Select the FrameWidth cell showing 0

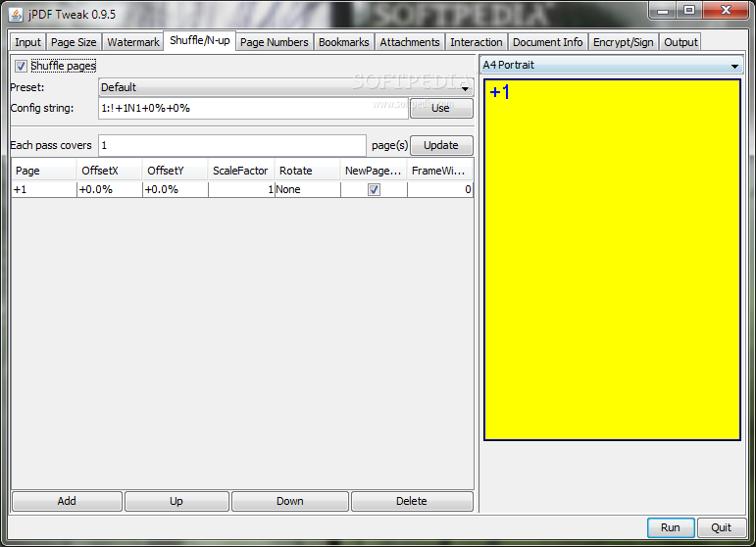coord(440,189)
